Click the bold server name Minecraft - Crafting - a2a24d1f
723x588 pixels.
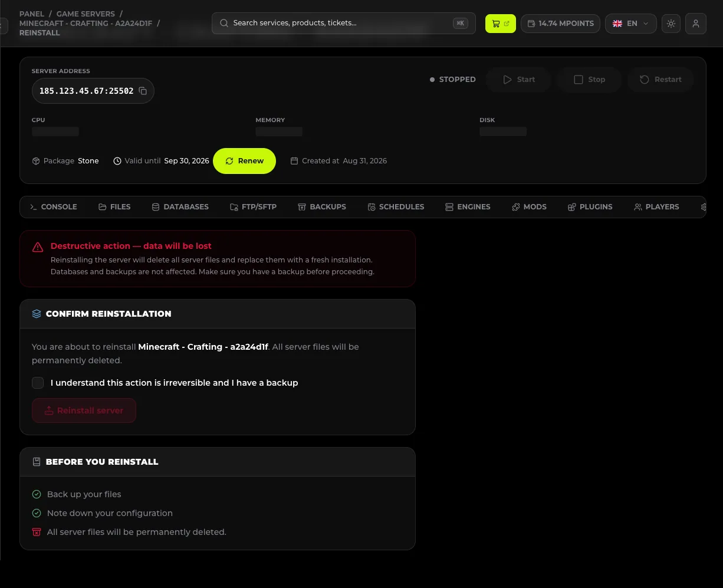[203, 347]
